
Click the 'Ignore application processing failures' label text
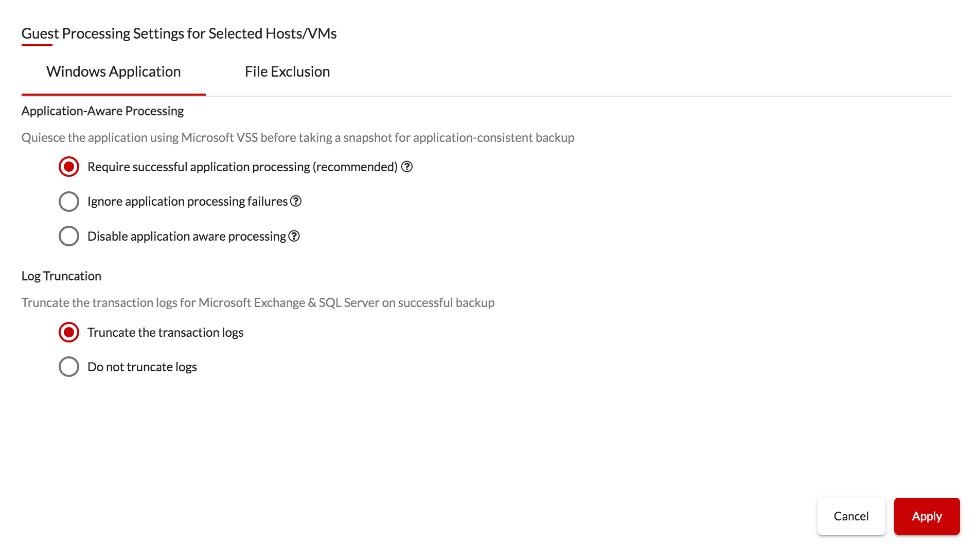(187, 201)
